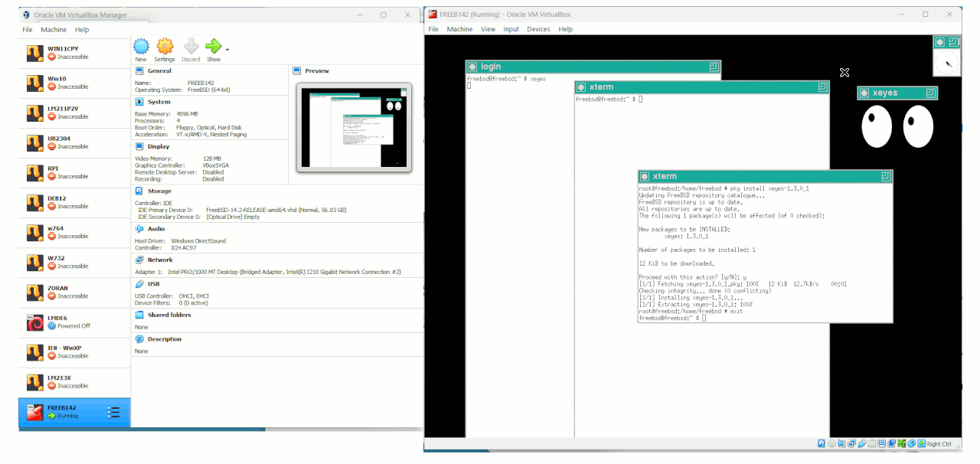Click the New VM toolbar icon

pyautogui.click(x=141, y=46)
